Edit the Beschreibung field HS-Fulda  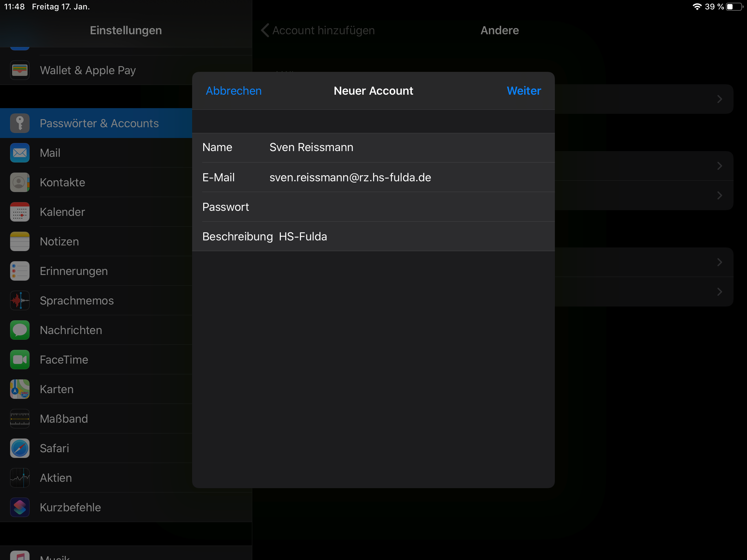pos(303,237)
